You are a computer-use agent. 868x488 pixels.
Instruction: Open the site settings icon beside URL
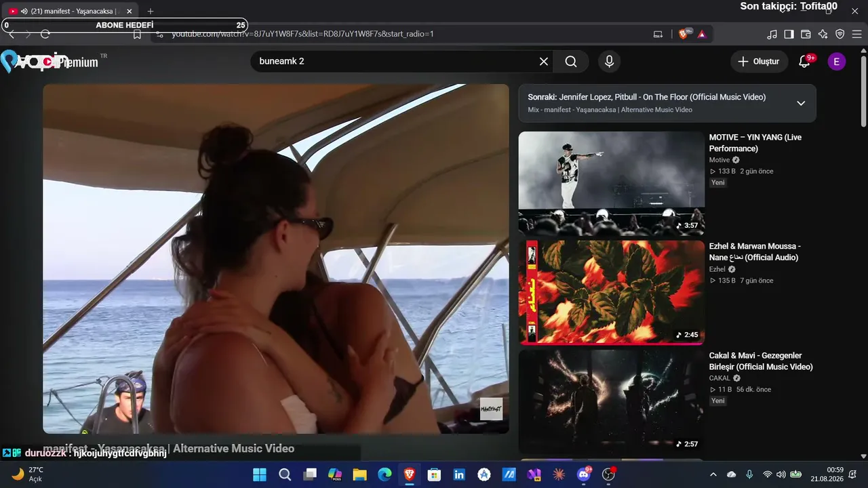(159, 34)
